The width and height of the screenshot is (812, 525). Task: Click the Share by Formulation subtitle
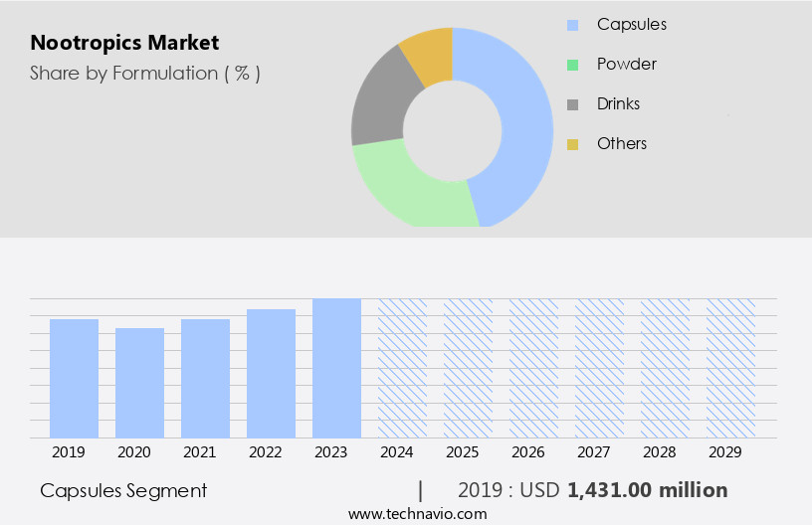145,74
